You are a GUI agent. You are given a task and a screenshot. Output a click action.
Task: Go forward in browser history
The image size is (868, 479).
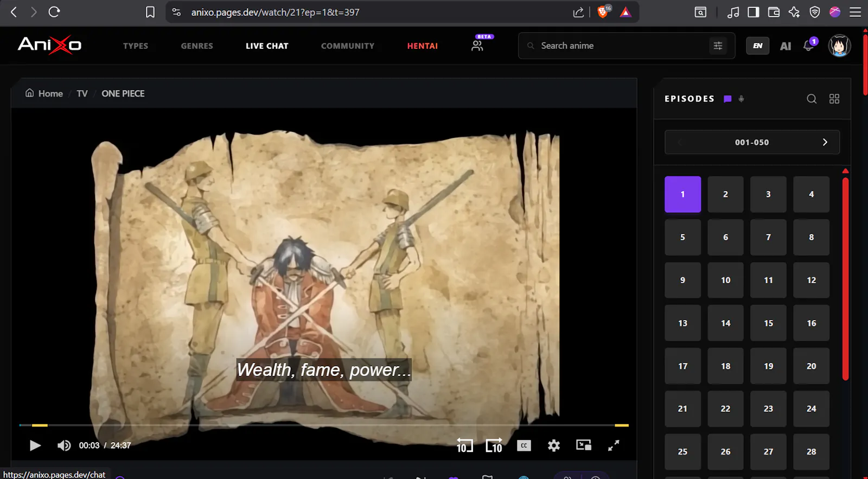[34, 12]
